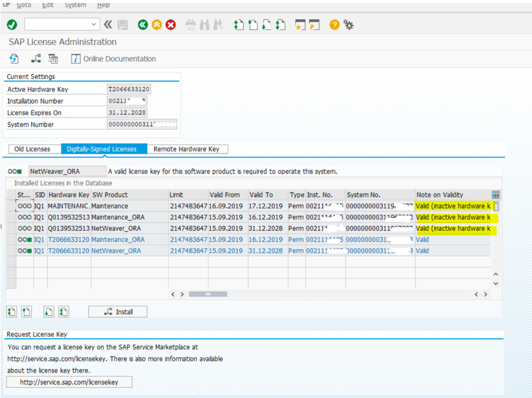
Task: Click the Q0139532513 Maintenance_ORA row
Action: tap(253, 217)
